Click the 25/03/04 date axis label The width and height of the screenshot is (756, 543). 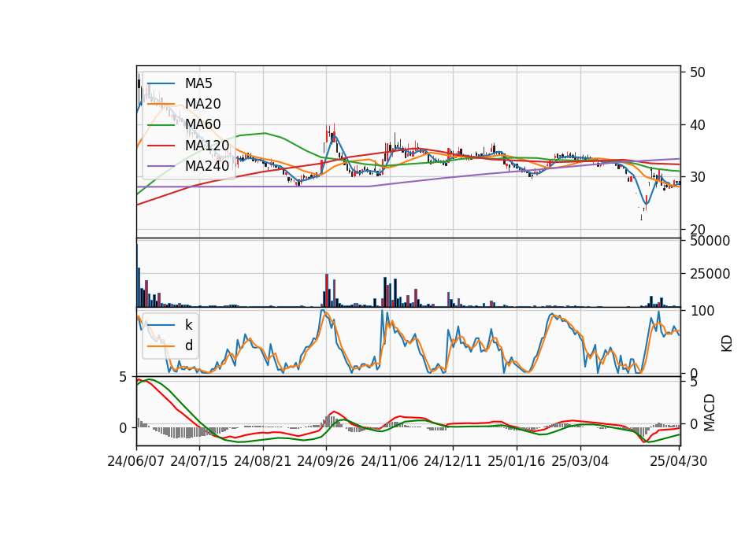(x=580, y=461)
